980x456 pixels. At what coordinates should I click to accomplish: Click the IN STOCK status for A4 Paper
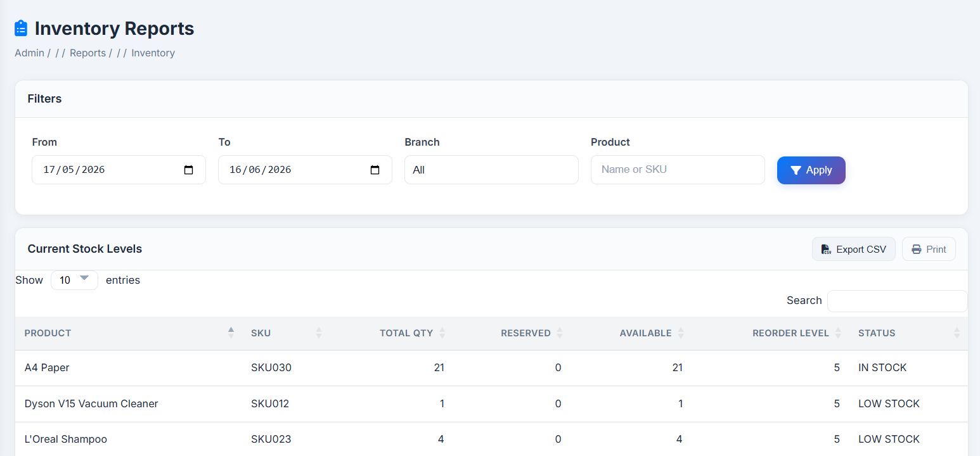coord(882,367)
